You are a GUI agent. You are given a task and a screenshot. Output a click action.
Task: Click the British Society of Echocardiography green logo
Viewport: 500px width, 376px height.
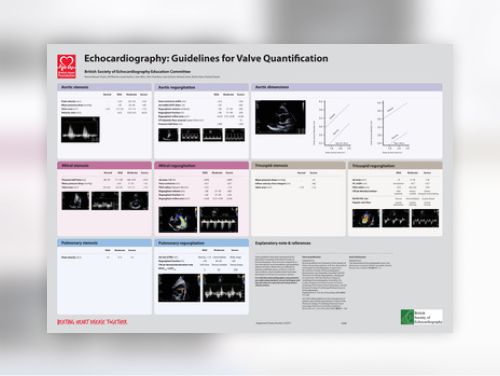coord(422,317)
